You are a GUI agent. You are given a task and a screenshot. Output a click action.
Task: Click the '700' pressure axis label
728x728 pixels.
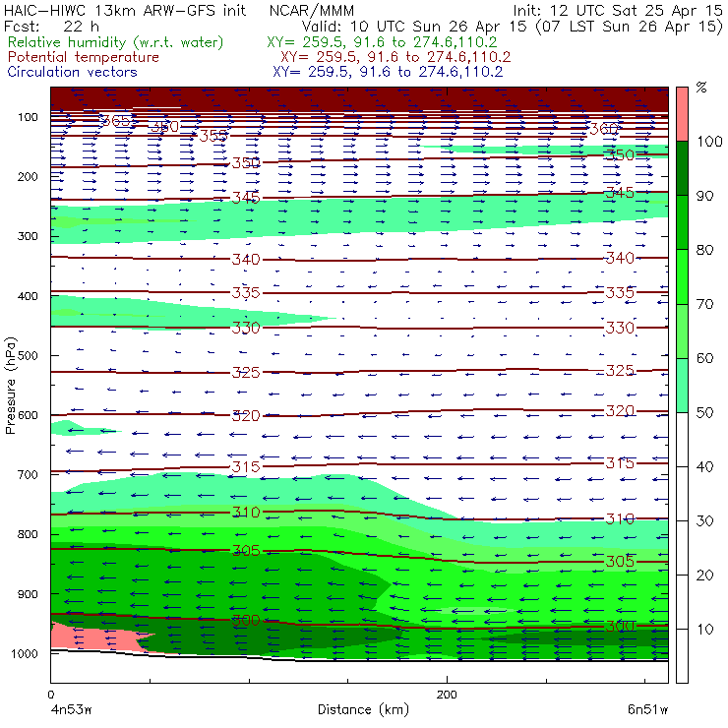pos(28,474)
